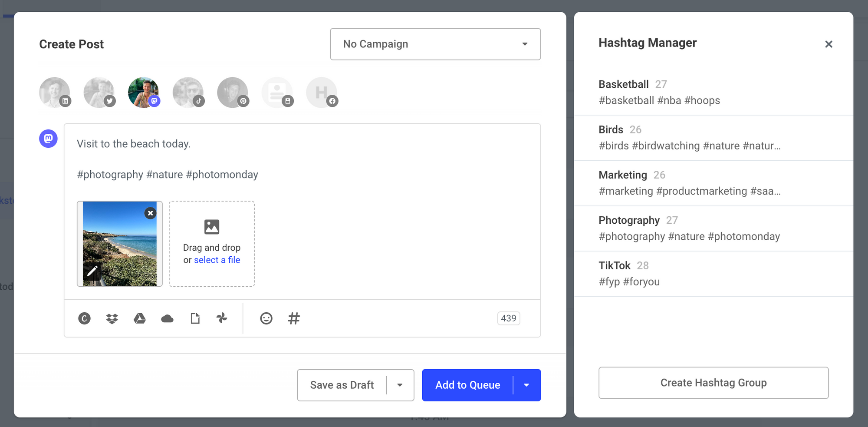Open Canva to design an image

84,318
